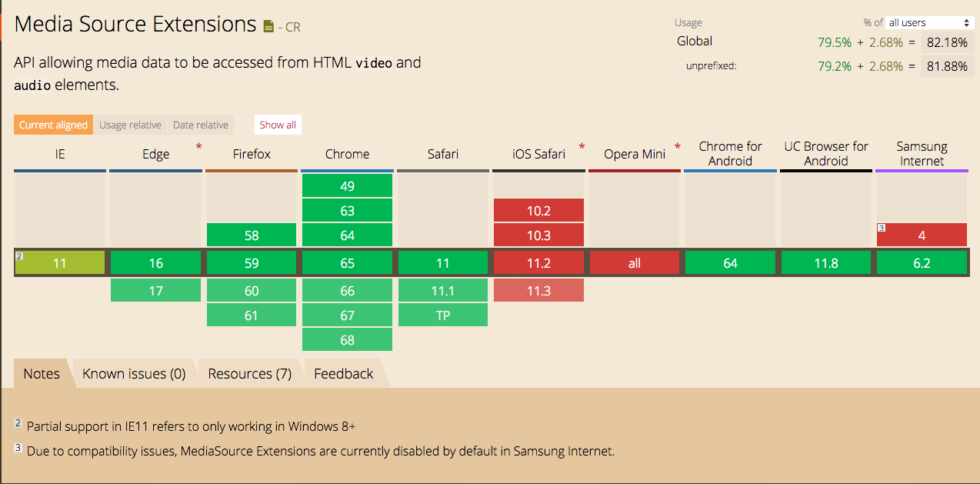This screenshot has height=484, width=980.
Task: Select the iOS Safari 11.3 cell
Action: pos(538,290)
